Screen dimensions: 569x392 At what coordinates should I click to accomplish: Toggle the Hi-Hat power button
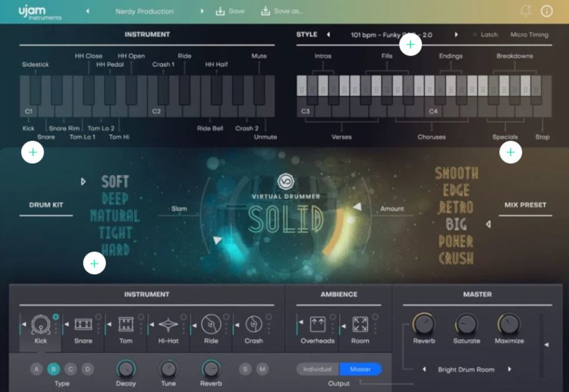(x=183, y=317)
